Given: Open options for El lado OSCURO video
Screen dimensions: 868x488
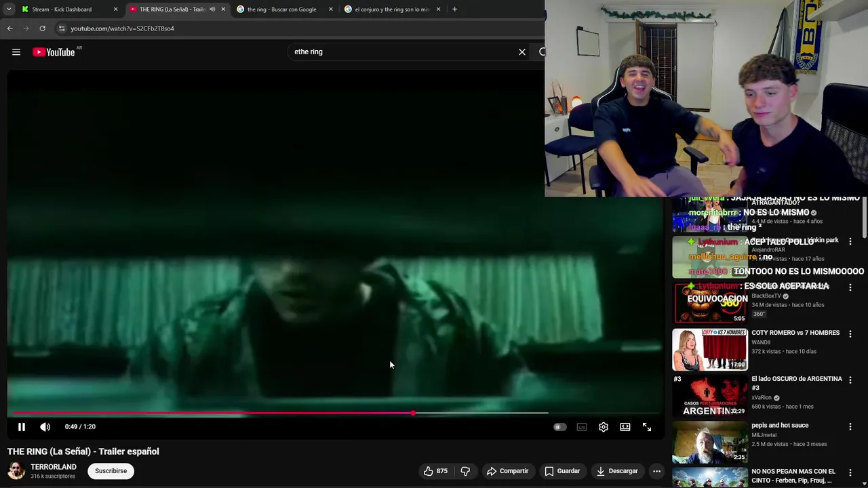Looking at the screenshot, I should (850, 380).
